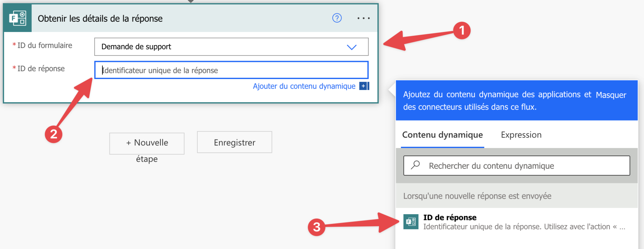Open the three-dot action options menu

(364, 18)
